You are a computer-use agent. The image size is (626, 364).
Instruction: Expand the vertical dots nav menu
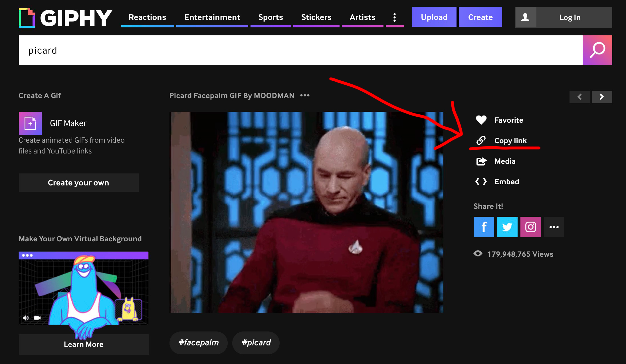pyautogui.click(x=395, y=17)
